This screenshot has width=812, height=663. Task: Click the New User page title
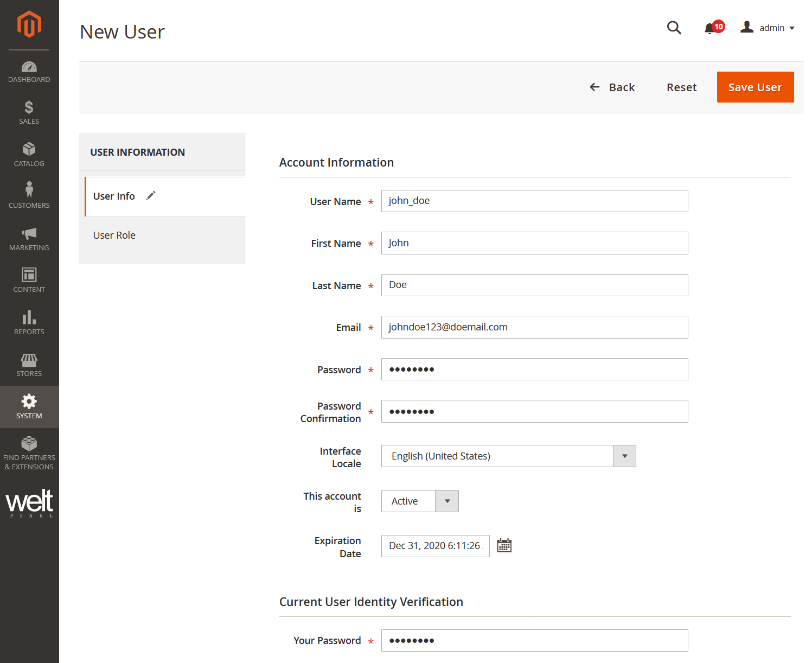122,32
